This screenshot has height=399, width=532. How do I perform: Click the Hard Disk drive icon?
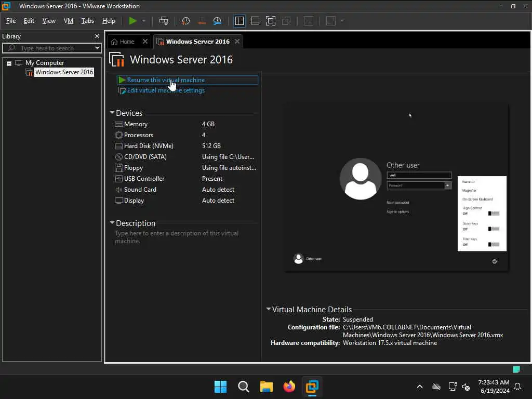click(119, 146)
